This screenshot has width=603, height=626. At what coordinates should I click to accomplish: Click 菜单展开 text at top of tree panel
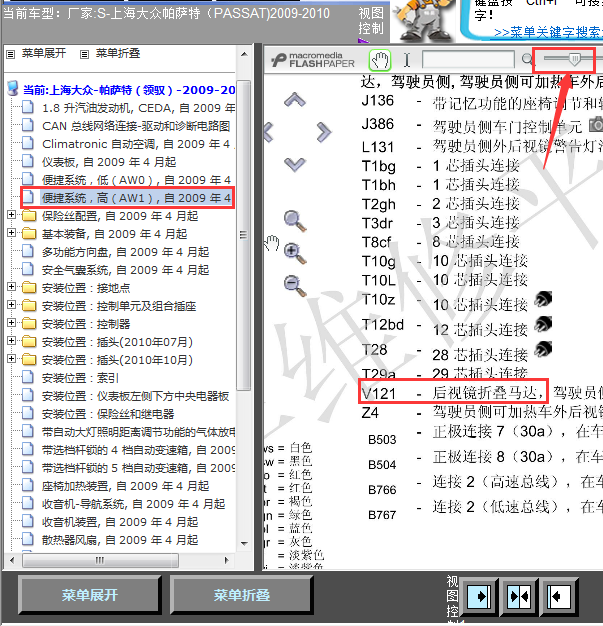[x=44, y=53]
